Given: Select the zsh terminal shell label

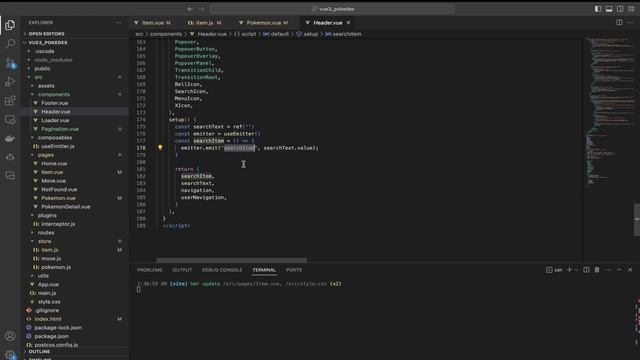Looking at the screenshot, I should pyautogui.click(x=554, y=270).
